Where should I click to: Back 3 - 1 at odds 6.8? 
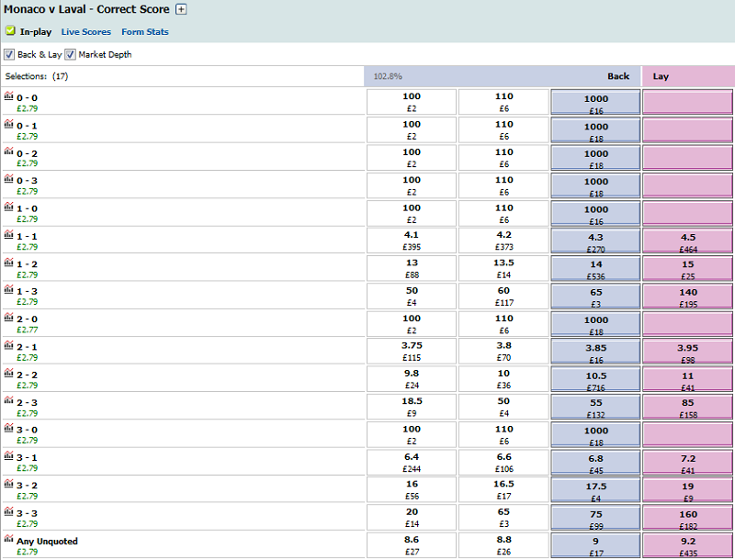[x=595, y=462]
